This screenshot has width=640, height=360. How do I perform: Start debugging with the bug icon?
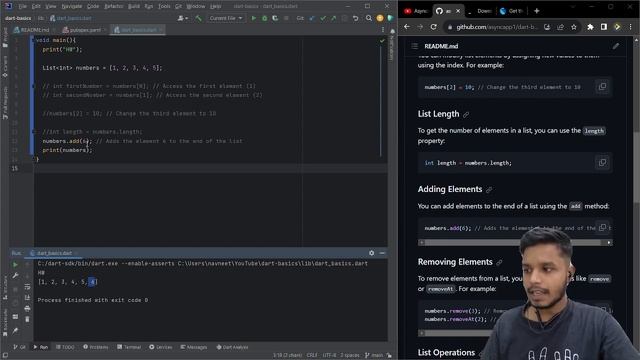tap(264, 18)
